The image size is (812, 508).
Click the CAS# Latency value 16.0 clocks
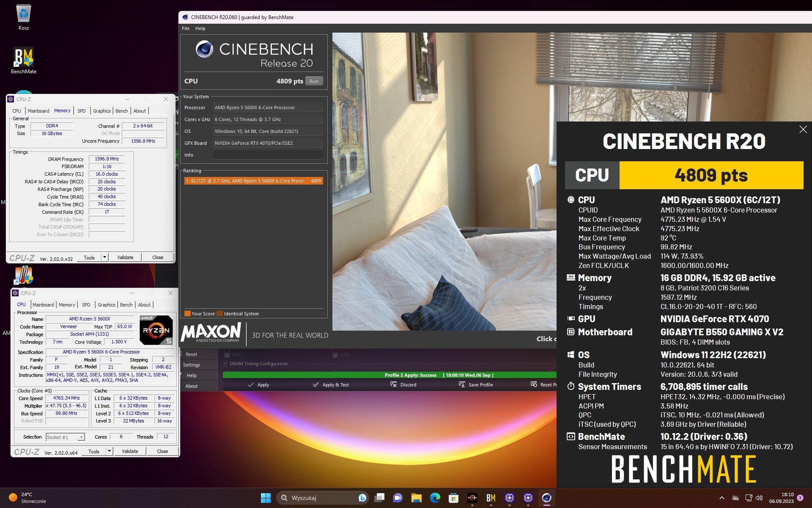tap(107, 174)
